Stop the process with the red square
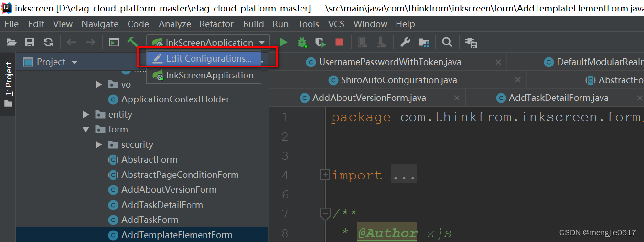 339,42
